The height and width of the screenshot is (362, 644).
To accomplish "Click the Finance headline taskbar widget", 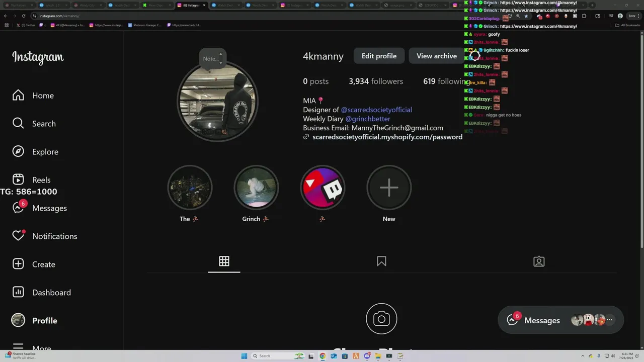I will tap(20, 355).
